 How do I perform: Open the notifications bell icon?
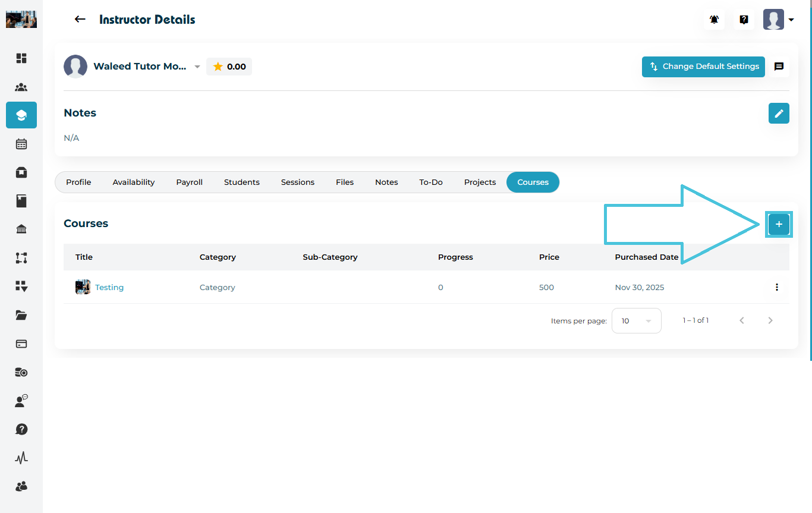pos(714,20)
